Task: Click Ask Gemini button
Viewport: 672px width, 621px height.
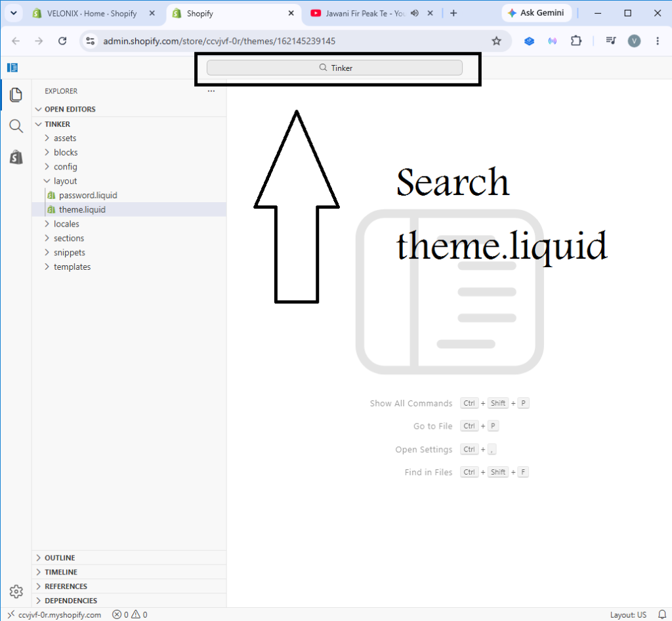Action: tap(536, 13)
